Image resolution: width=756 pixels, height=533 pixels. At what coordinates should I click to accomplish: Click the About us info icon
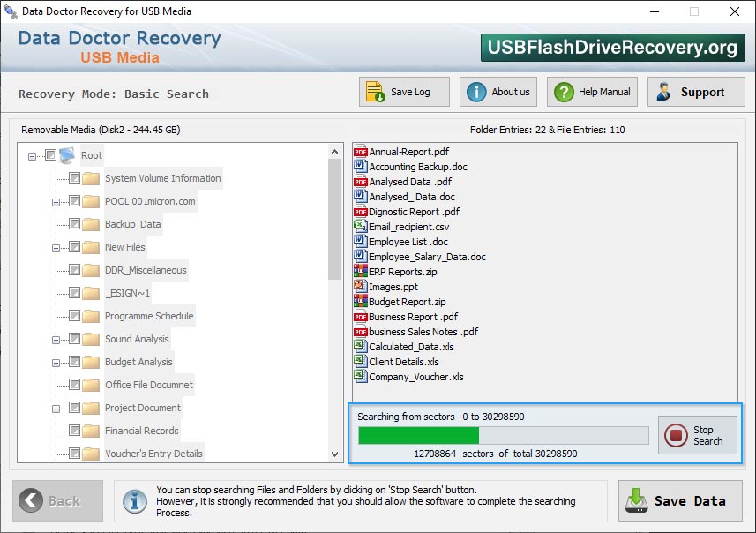pyautogui.click(x=476, y=92)
